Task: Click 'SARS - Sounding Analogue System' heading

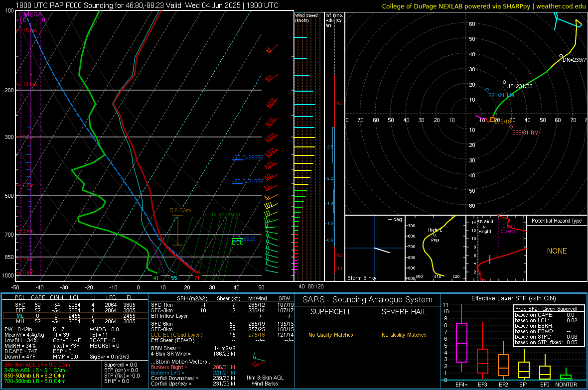Action: pos(367,300)
